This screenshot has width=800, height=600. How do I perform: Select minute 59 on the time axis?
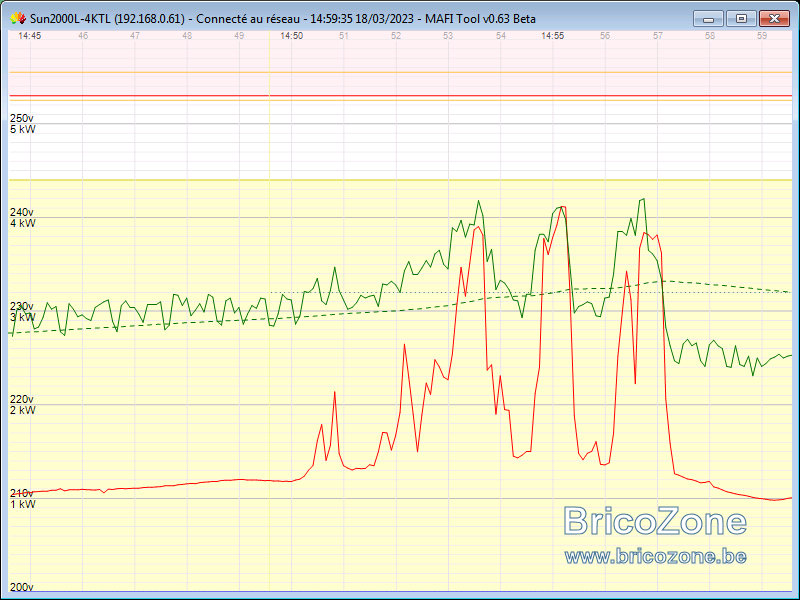tap(762, 36)
